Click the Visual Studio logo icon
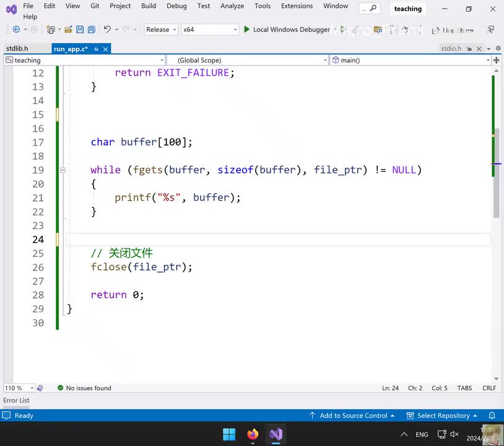The width and height of the screenshot is (504, 446). tap(11, 9)
